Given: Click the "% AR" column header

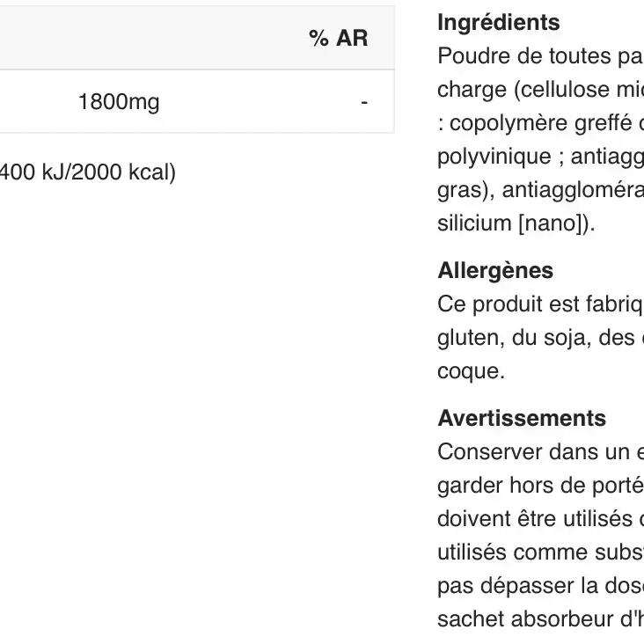Looking at the screenshot, I should [x=338, y=39].
